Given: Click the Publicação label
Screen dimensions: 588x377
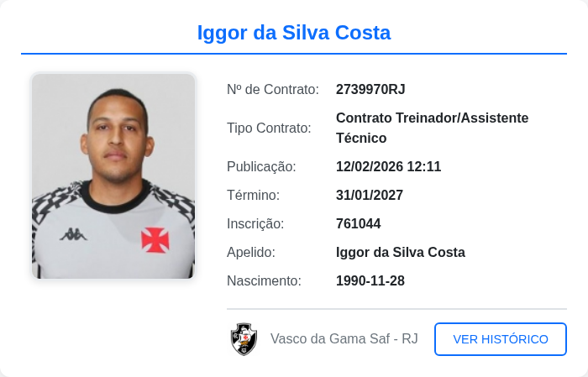Looking at the screenshot, I should coord(261,167).
